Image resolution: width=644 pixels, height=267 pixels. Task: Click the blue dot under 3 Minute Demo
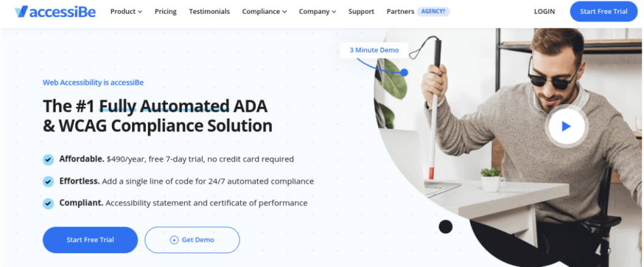tap(404, 73)
